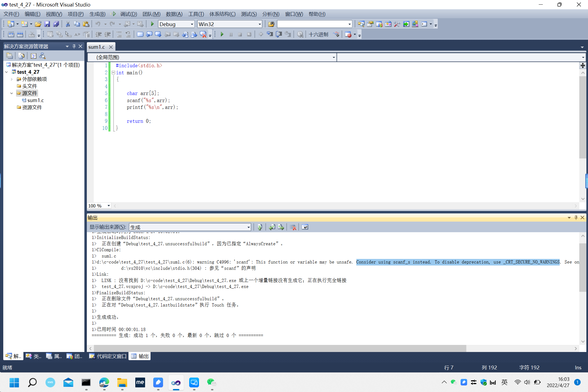Open the Command Window toolbar icon
The image size is (588, 392).
click(x=424, y=24)
